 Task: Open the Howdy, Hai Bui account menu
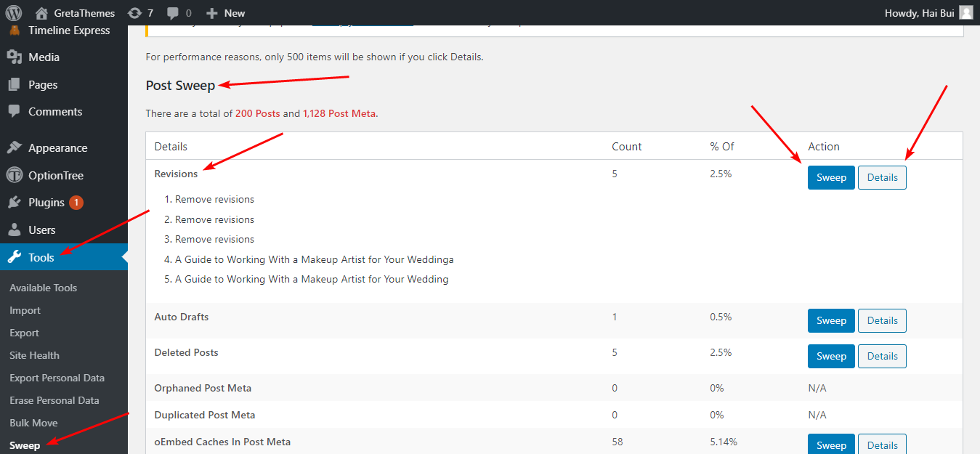(x=921, y=12)
